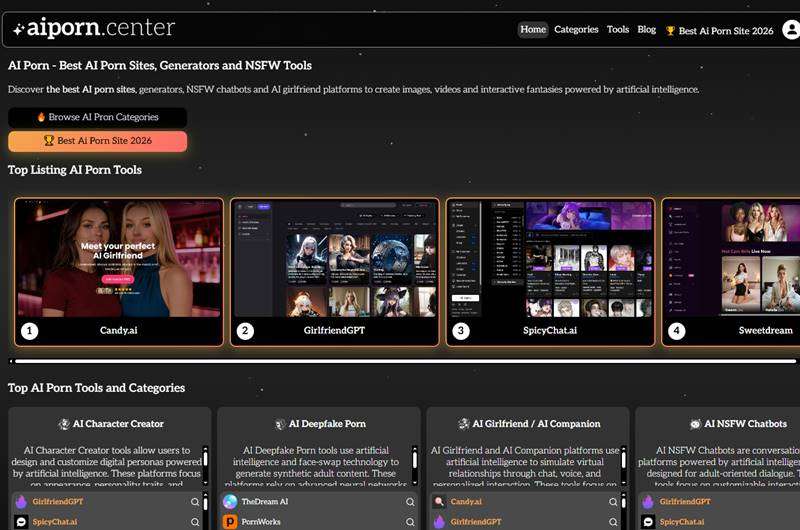Click the GirlfriendGPT card title
This screenshot has width=800, height=530.
point(334,331)
